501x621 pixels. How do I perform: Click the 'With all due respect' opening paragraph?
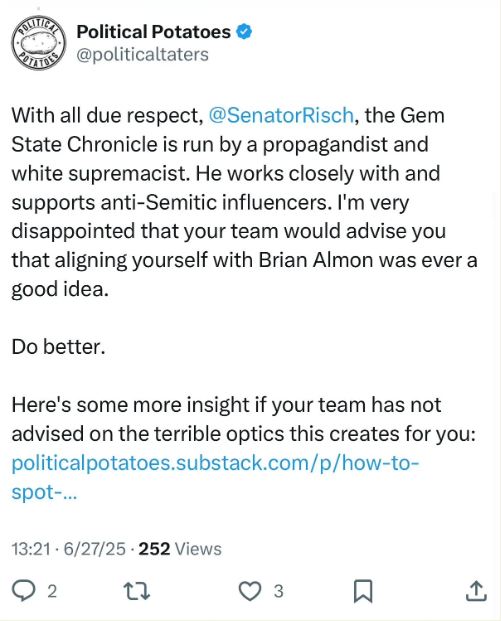pyautogui.click(x=244, y=202)
